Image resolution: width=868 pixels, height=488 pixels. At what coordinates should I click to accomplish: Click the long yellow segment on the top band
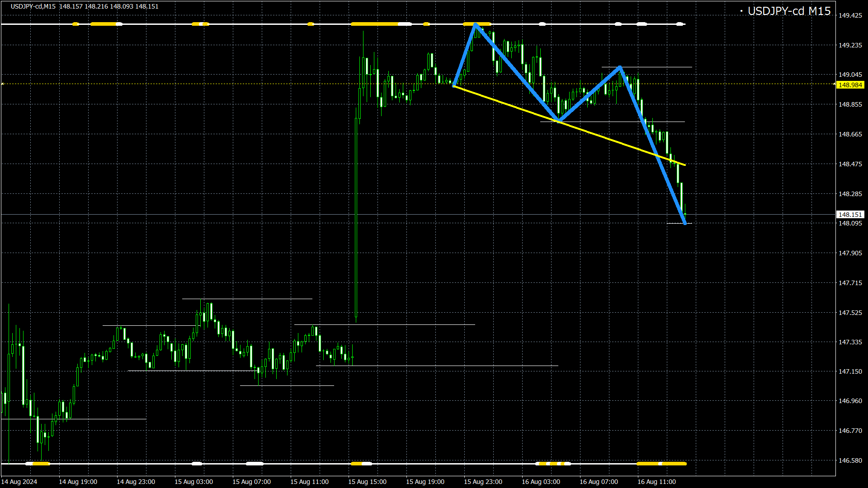374,24
